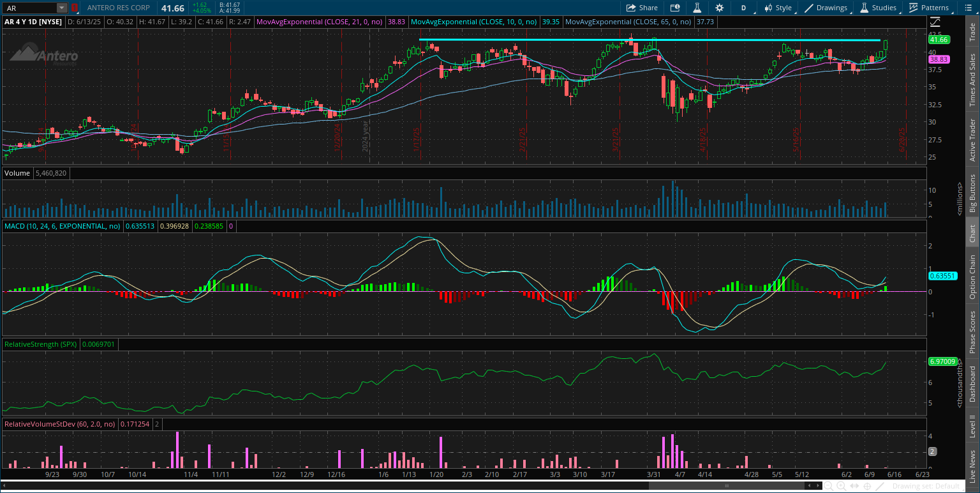Open the Big Buttons side tab
The image size is (980, 493).
tap(972, 193)
